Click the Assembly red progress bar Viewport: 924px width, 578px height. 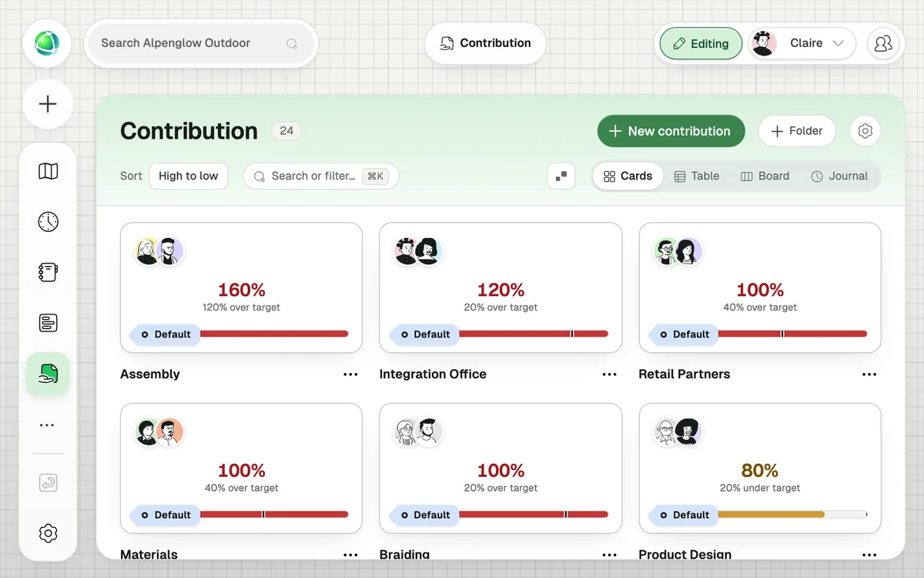point(274,334)
